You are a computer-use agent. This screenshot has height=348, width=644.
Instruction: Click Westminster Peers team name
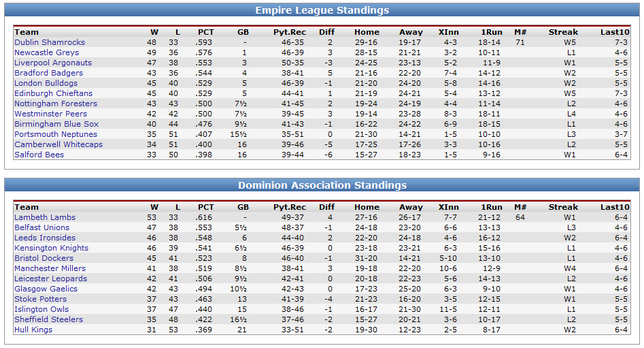[x=50, y=114]
